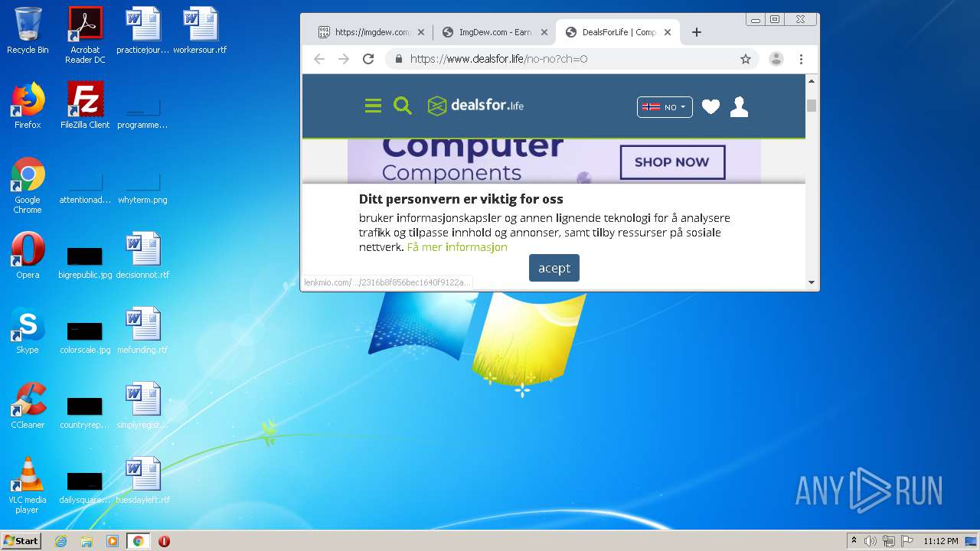Select the decisionnot.rtf file
Screen dimensions: 980x551
coord(142,256)
